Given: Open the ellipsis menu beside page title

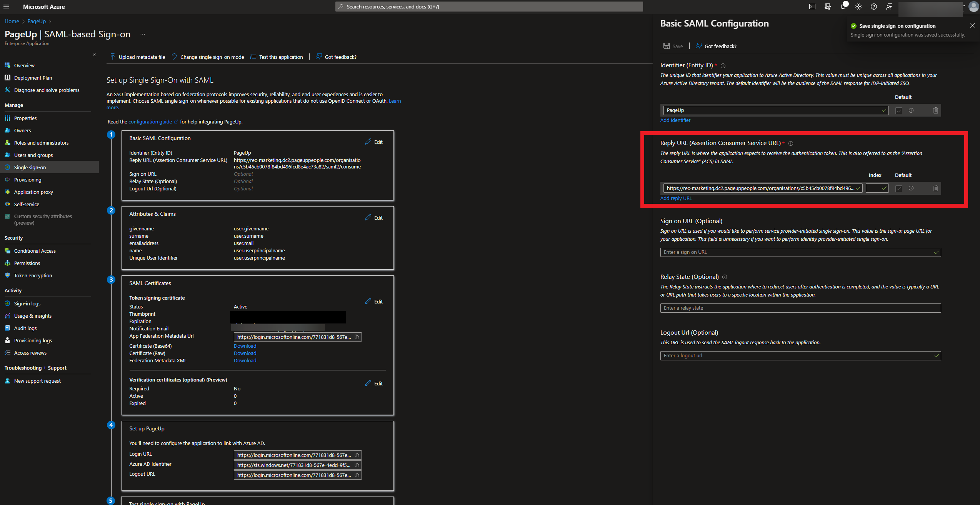Looking at the screenshot, I should tap(143, 34).
